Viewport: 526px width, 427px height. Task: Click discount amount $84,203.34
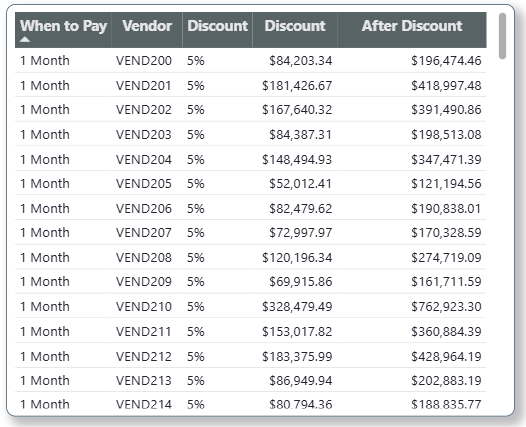click(301, 61)
